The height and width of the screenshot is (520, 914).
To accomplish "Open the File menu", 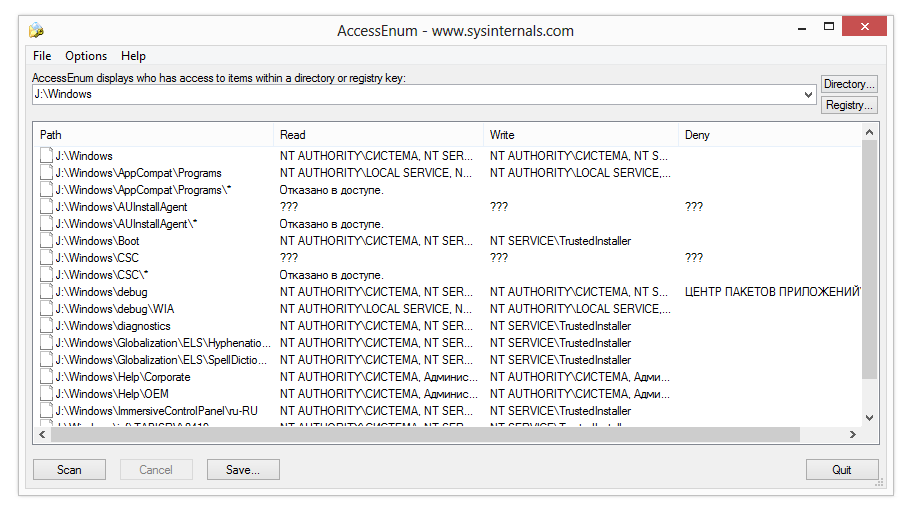I will tap(42, 56).
